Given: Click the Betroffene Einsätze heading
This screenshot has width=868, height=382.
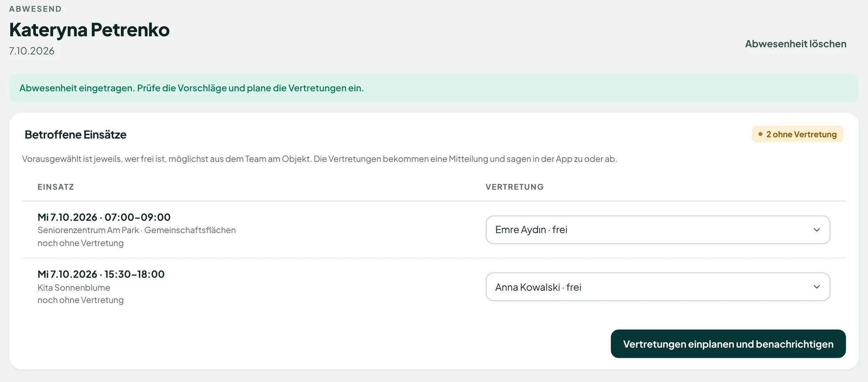Looking at the screenshot, I should (76, 134).
